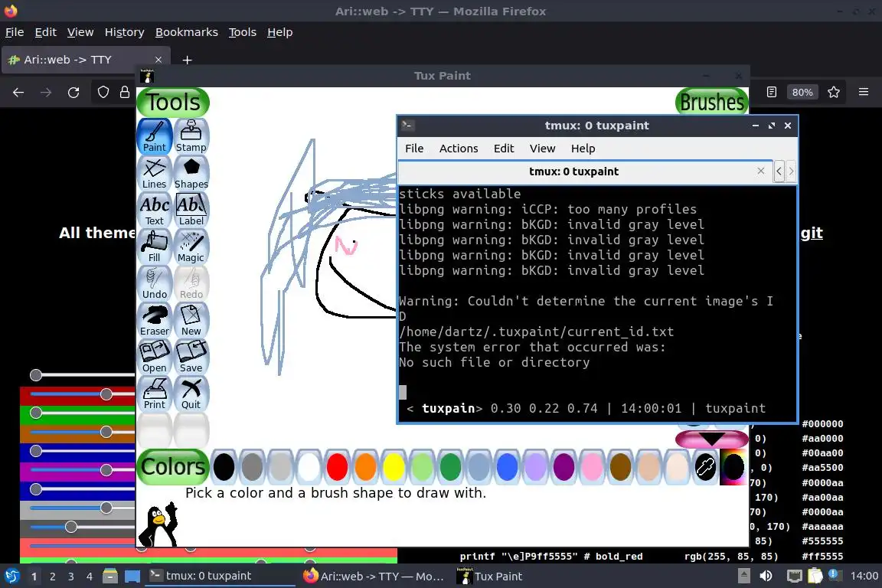Screen dimensions: 882x588
Task: Choose the black color swatch
Action: pos(224,467)
